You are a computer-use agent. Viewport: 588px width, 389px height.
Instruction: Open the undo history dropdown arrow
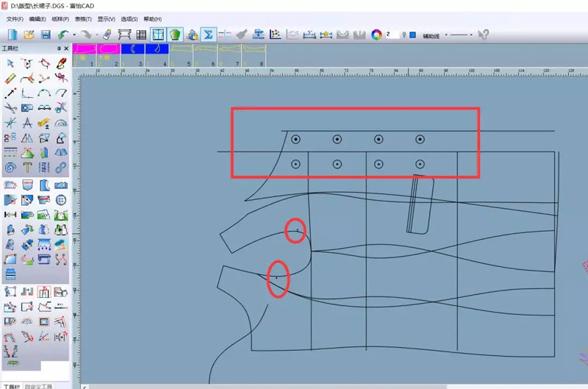pyautogui.click(x=74, y=35)
